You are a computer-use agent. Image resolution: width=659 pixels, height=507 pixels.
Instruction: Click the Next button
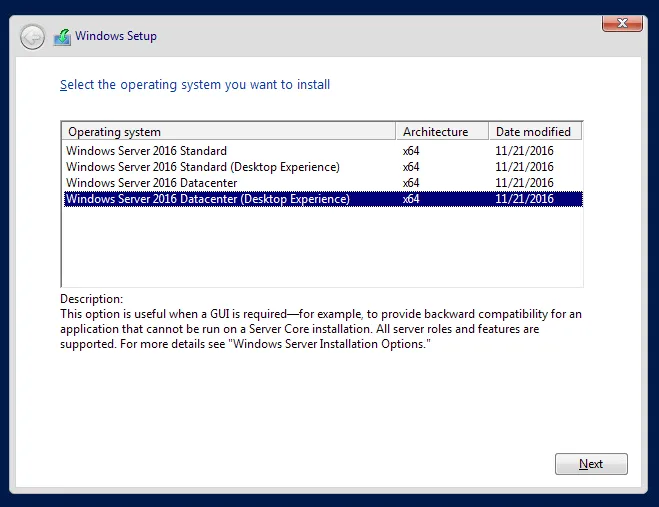(x=591, y=464)
